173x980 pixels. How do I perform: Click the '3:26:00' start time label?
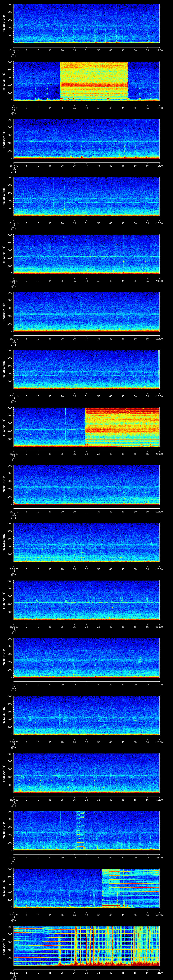pos(14,627)
